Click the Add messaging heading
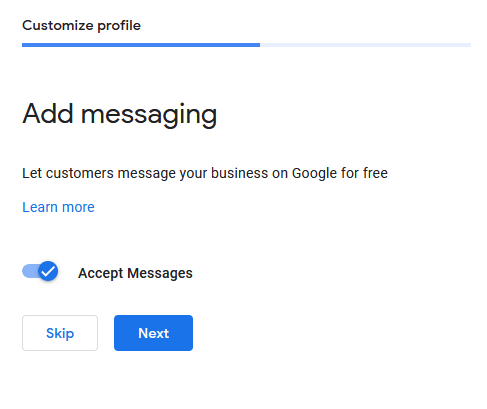487x409 pixels. [x=120, y=114]
